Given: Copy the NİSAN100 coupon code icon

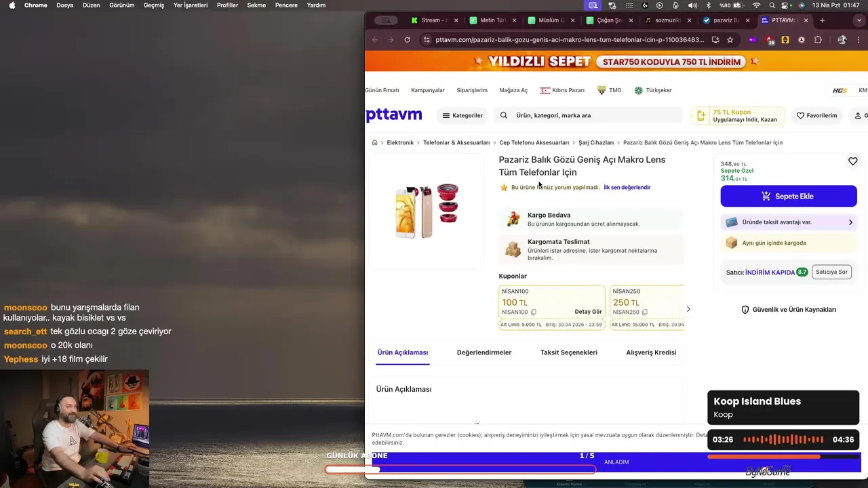Looking at the screenshot, I should click(533, 312).
